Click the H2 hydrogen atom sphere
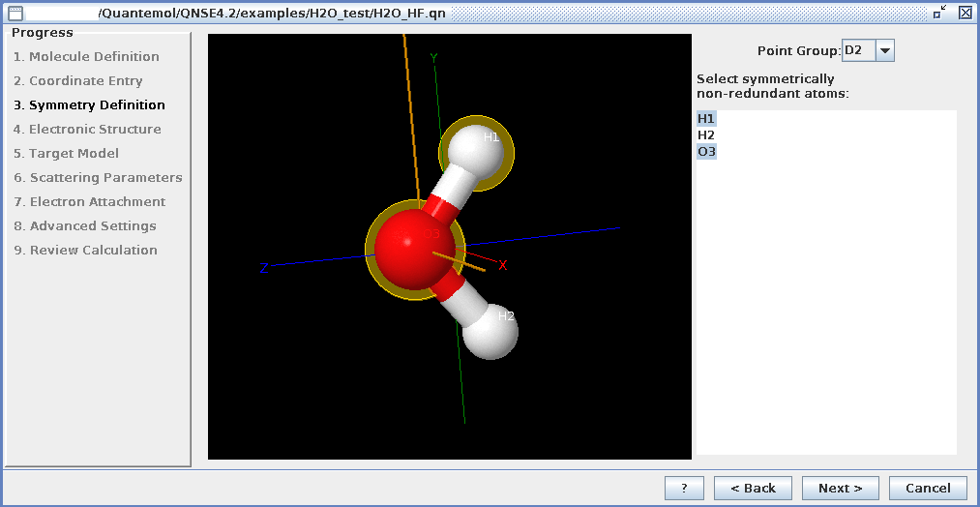The height and width of the screenshot is (507, 980). click(490, 332)
